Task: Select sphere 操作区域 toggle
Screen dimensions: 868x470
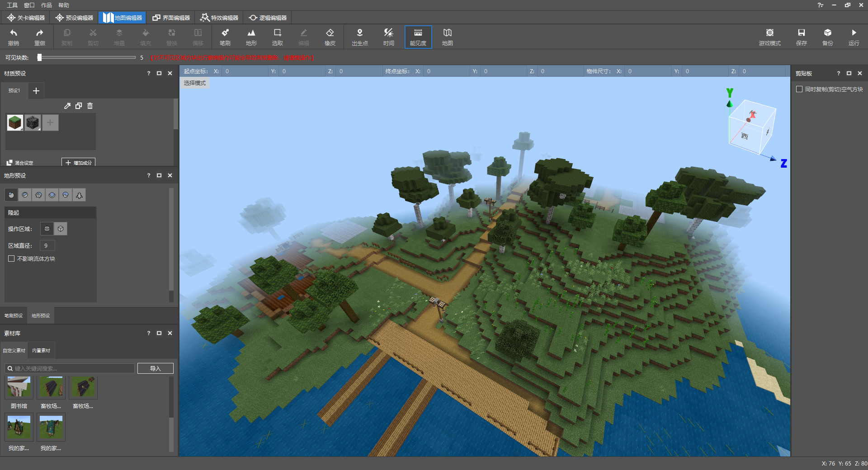Action: click(x=47, y=229)
